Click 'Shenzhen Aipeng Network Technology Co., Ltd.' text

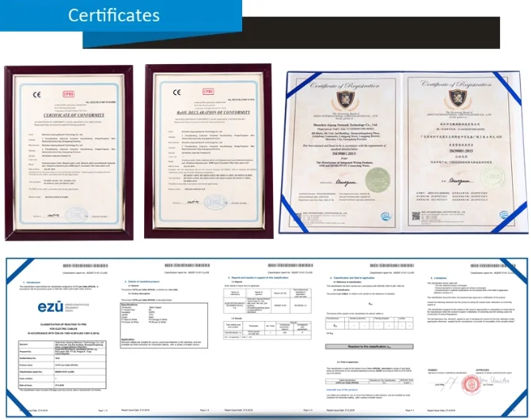click(345, 125)
